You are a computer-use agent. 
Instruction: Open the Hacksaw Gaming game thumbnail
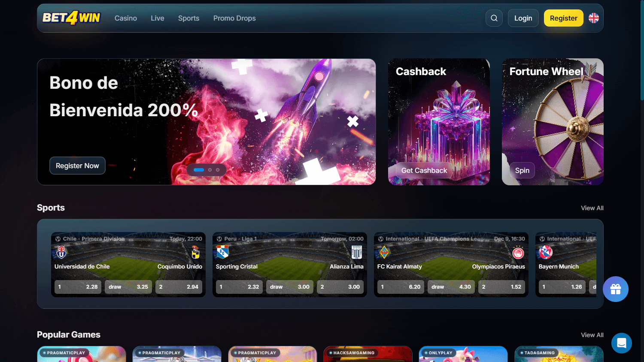pyautogui.click(x=368, y=356)
